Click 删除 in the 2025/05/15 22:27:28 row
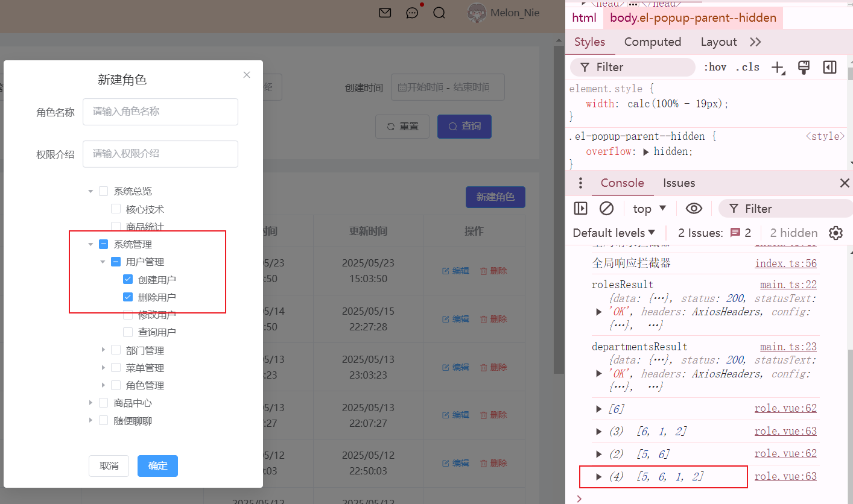This screenshot has width=853, height=504. pos(493,319)
